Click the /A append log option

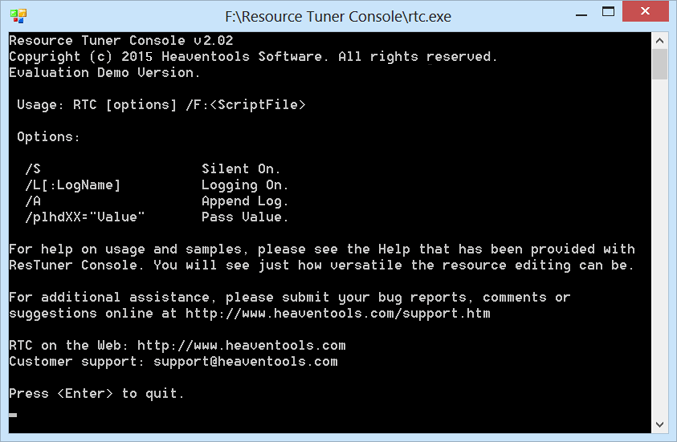coord(33,201)
